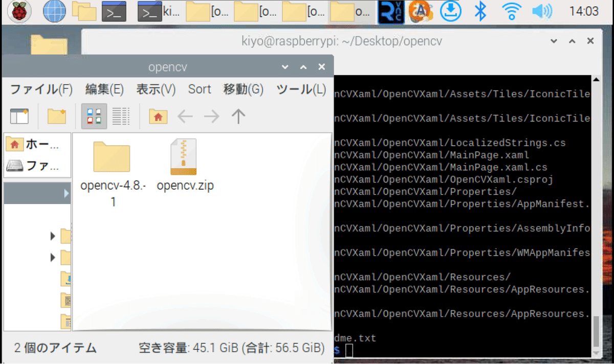The width and height of the screenshot is (614, 364).
Task: Open the 表示(V) menu
Action: (156, 89)
